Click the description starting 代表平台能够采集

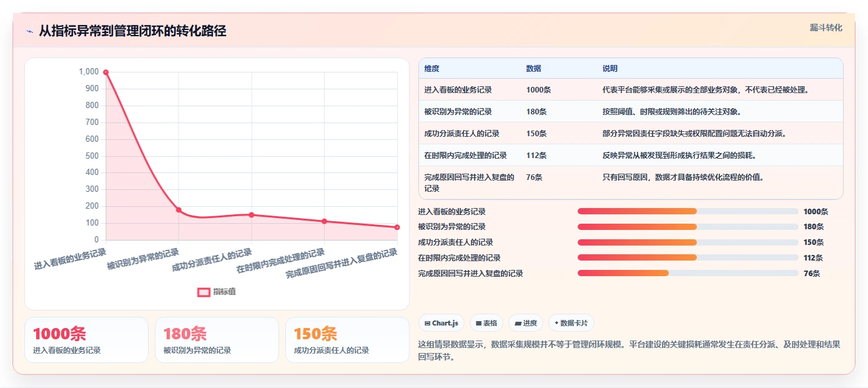pyautogui.click(x=706, y=90)
